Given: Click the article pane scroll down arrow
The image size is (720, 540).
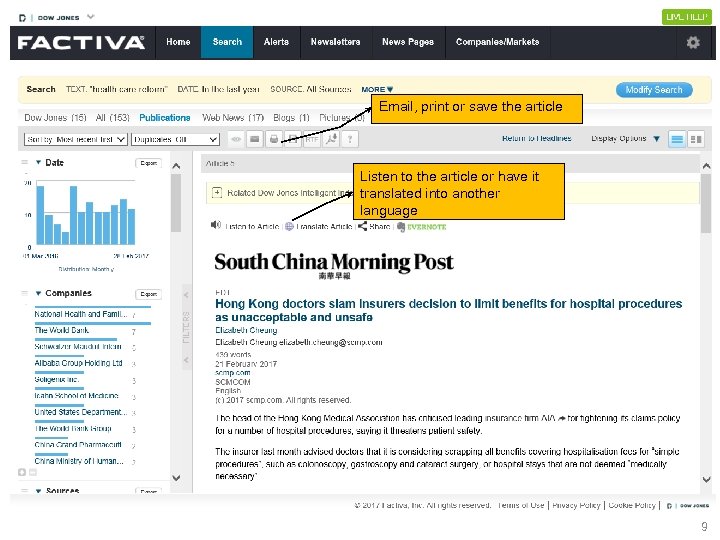Looking at the screenshot, I should 706,479.
